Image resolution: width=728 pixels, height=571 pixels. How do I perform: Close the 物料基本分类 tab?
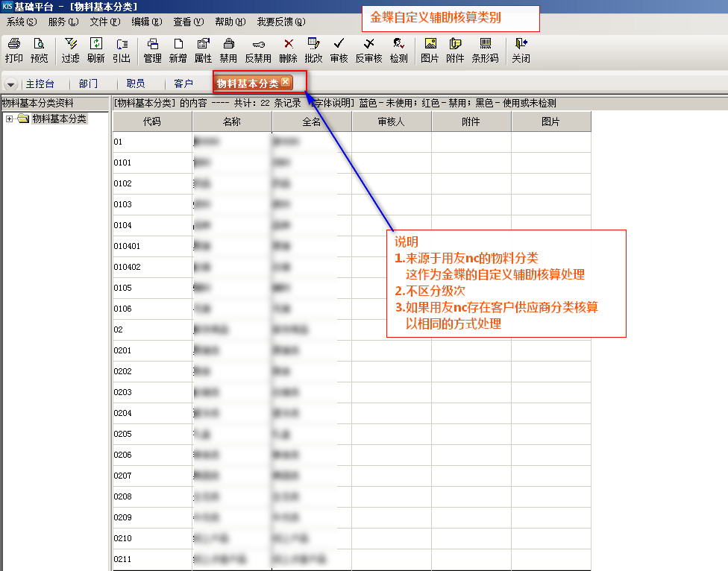[x=286, y=82]
